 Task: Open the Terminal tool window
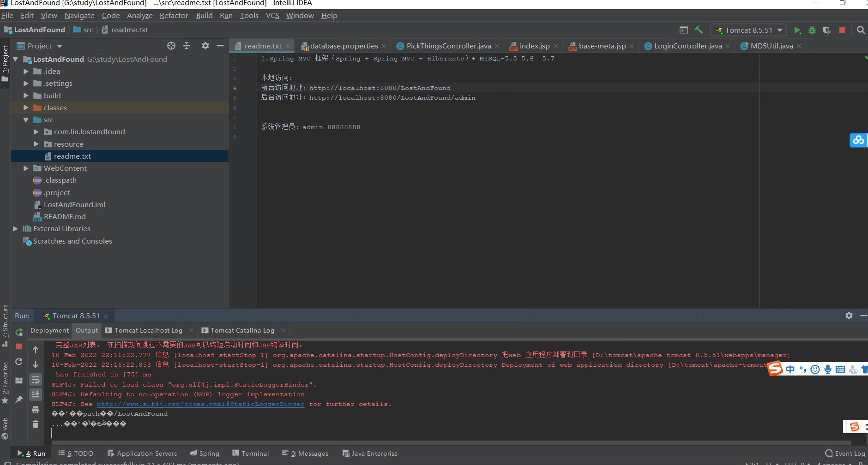click(250, 453)
